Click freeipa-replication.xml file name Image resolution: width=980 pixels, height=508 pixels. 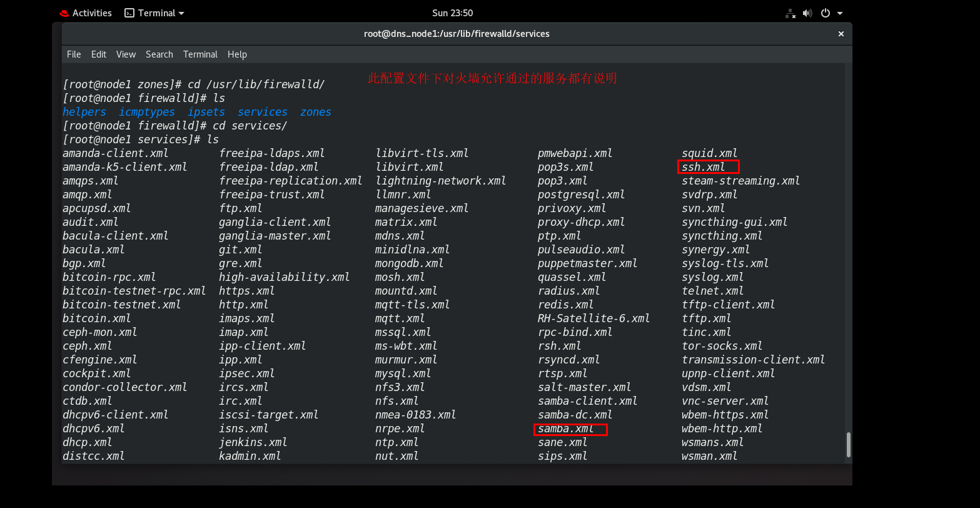291,181
